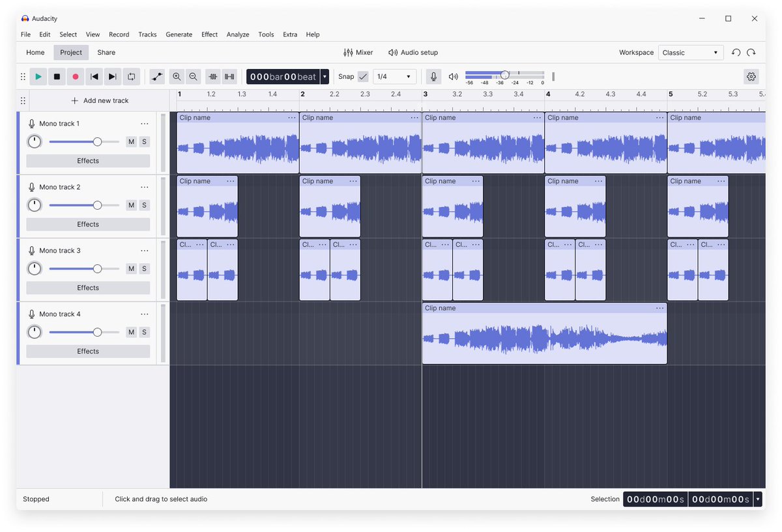782x532 pixels.
Task: Open the 1/4 snap value dropdown
Action: 395,77
